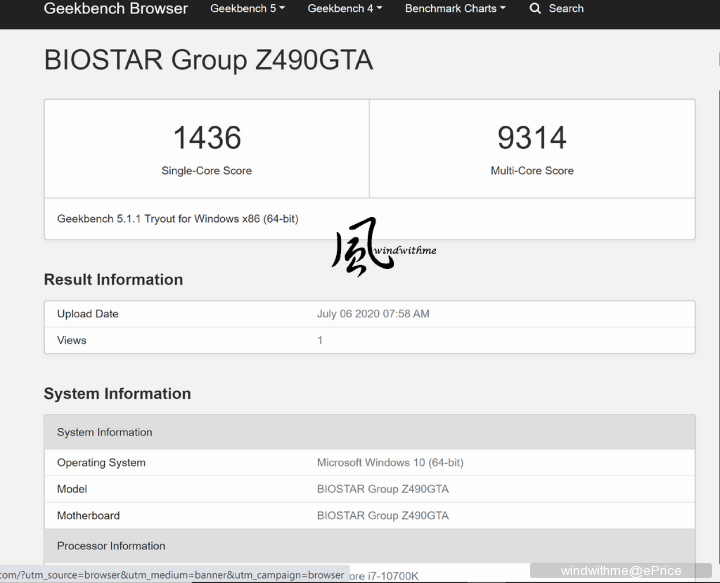Click the Upload Date label
Image resolution: width=720 pixels, height=583 pixels.
tap(88, 314)
